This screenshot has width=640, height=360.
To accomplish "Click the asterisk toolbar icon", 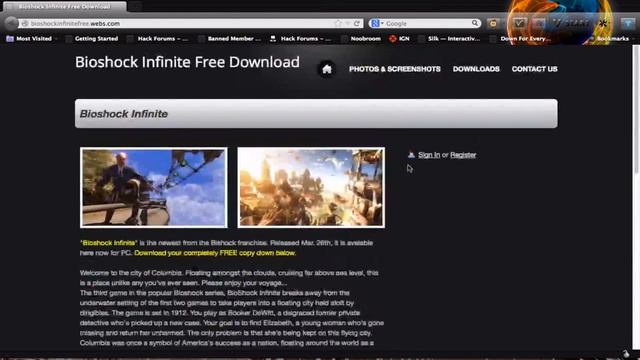I will point(603,23).
